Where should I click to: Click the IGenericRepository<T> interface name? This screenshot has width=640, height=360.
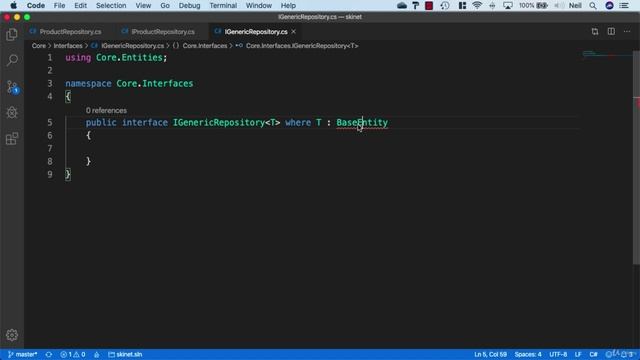(x=227, y=122)
